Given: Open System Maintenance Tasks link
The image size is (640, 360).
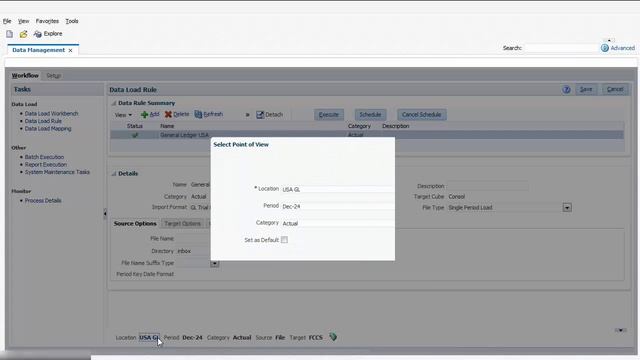Looking at the screenshot, I should tap(57, 172).
